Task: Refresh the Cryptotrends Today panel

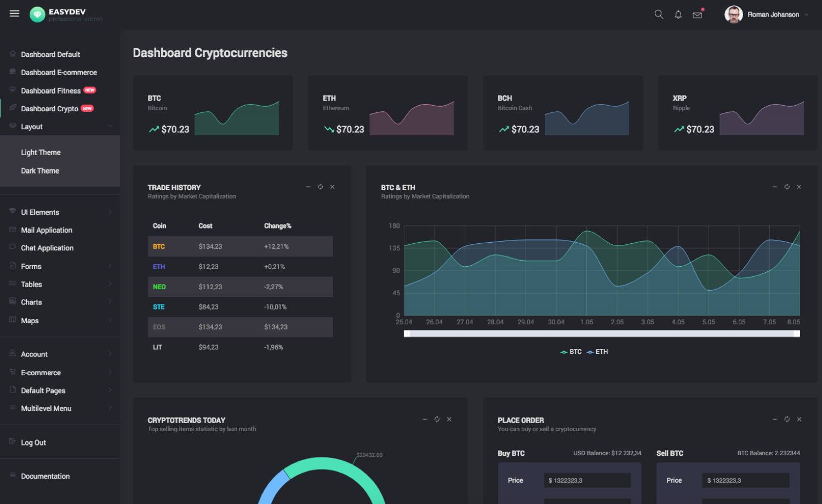Action: click(437, 419)
